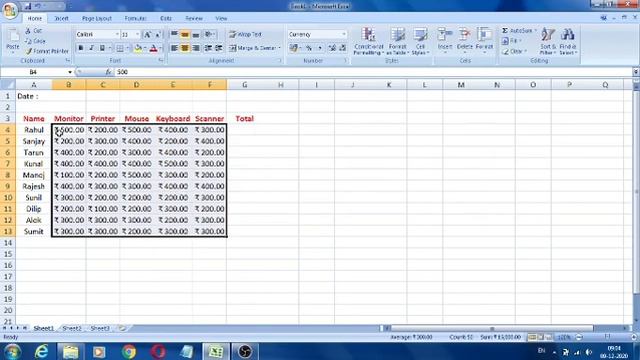Click the Increase Indent icon
This screenshot has height=360, width=640.
click(x=219, y=49)
